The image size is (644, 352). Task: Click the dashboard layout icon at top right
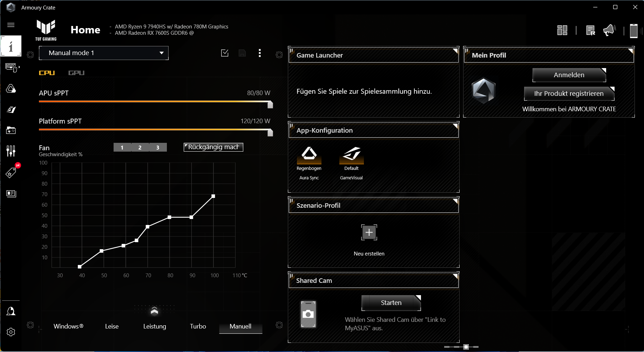562,30
